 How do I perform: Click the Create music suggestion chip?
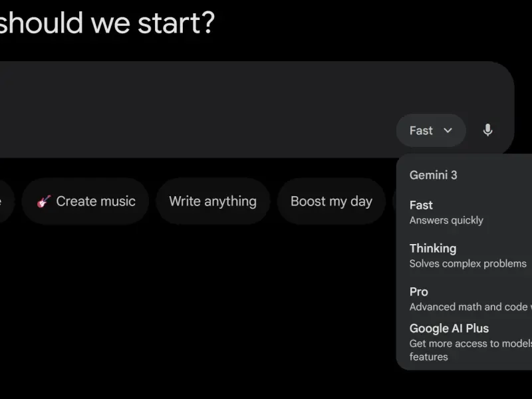point(86,201)
